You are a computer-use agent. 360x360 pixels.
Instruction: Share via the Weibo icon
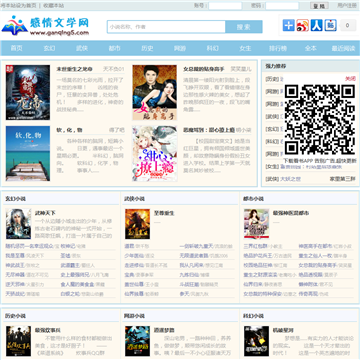coord(302,25)
